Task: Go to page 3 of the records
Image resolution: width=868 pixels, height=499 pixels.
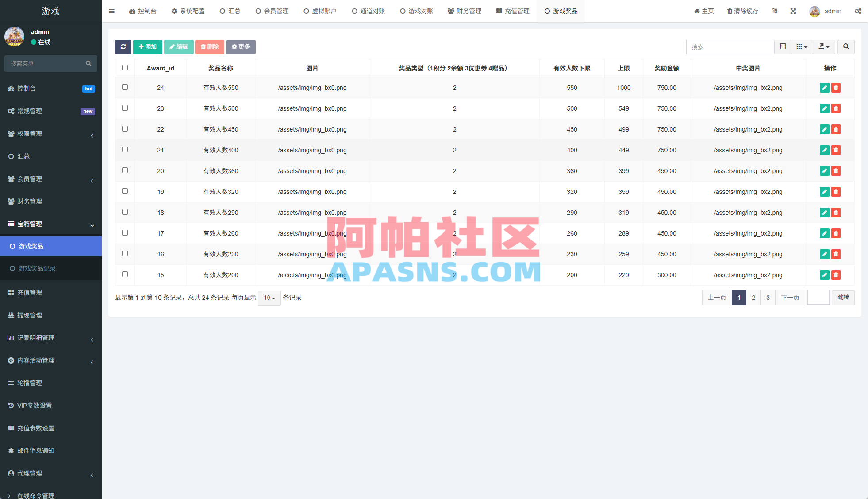Action: (768, 298)
